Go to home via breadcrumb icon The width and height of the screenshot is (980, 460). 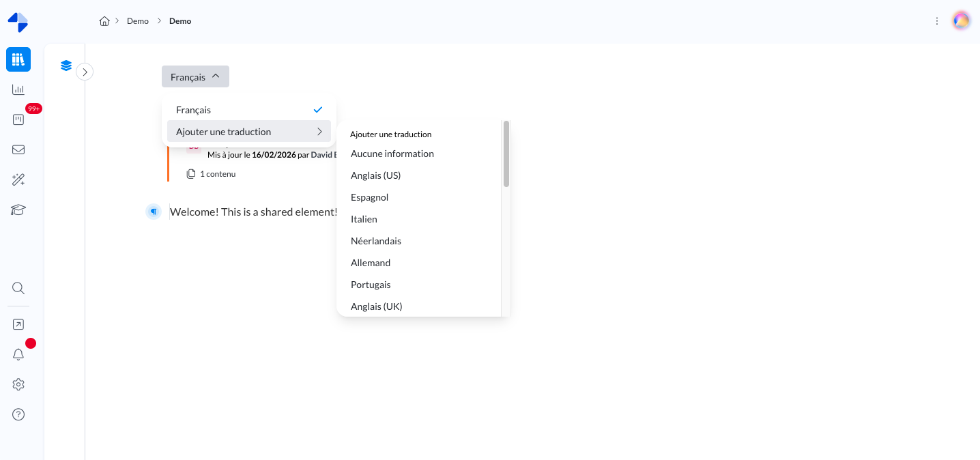tap(104, 21)
